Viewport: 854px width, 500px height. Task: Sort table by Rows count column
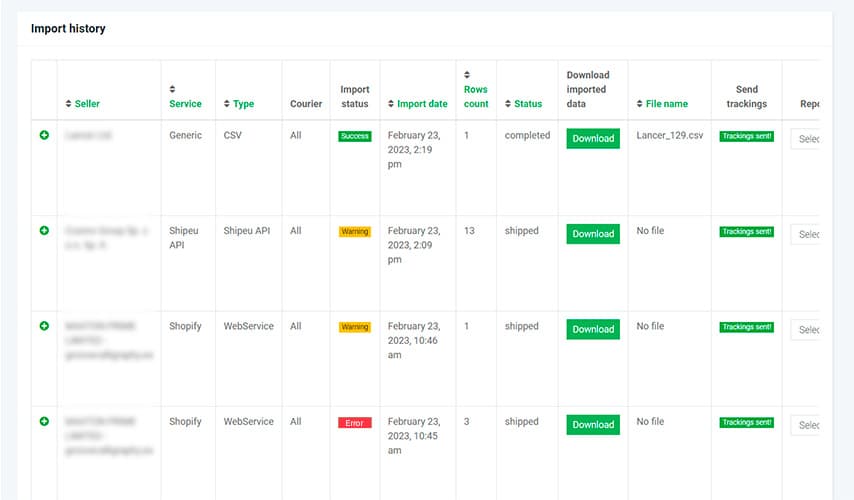click(475, 89)
